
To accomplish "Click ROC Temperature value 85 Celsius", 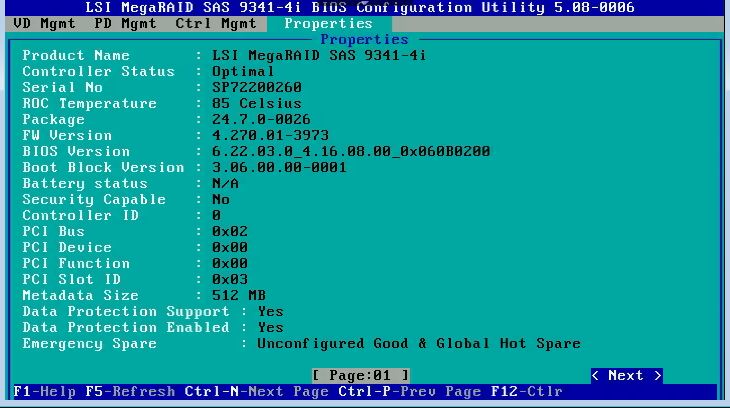I will pos(257,103).
